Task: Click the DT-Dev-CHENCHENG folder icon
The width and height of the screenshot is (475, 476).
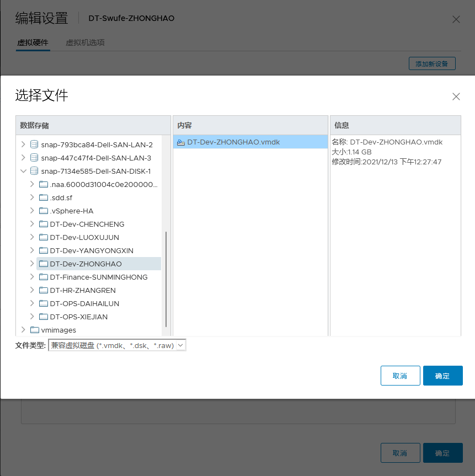Action: tap(43, 224)
